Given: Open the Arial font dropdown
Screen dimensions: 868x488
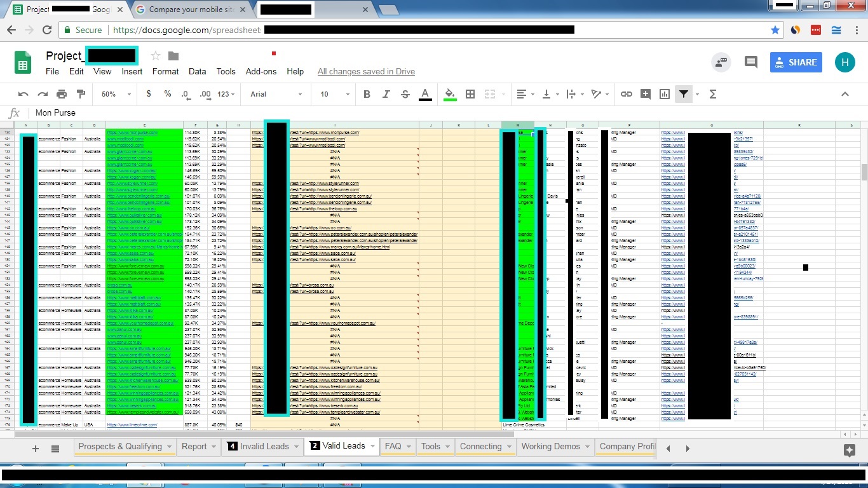Looking at the screenshot, I should pyautogui.click(x=276, y=94).
